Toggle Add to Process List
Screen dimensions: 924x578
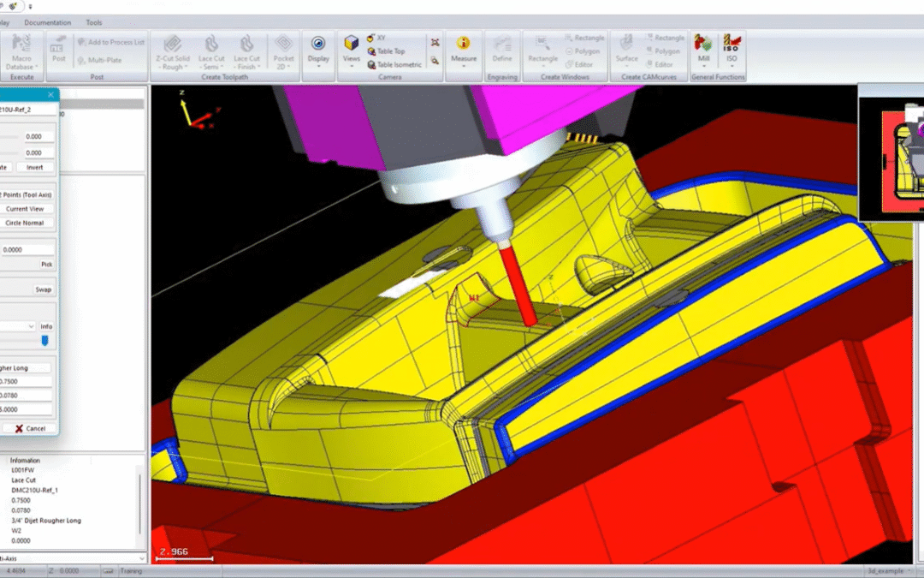click(x=110, y=40)
